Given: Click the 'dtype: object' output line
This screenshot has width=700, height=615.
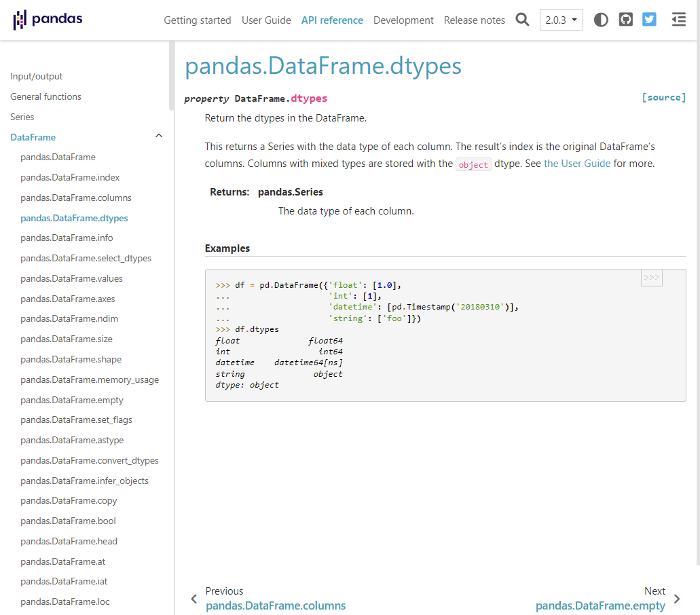Looking at the screenshot, I should (247, 385).
